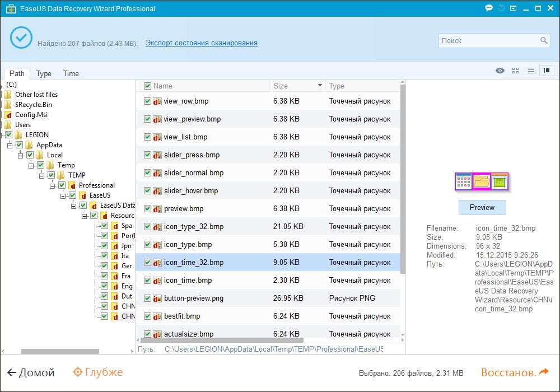Click the bestfit.bmp file icon

[157, 316]
